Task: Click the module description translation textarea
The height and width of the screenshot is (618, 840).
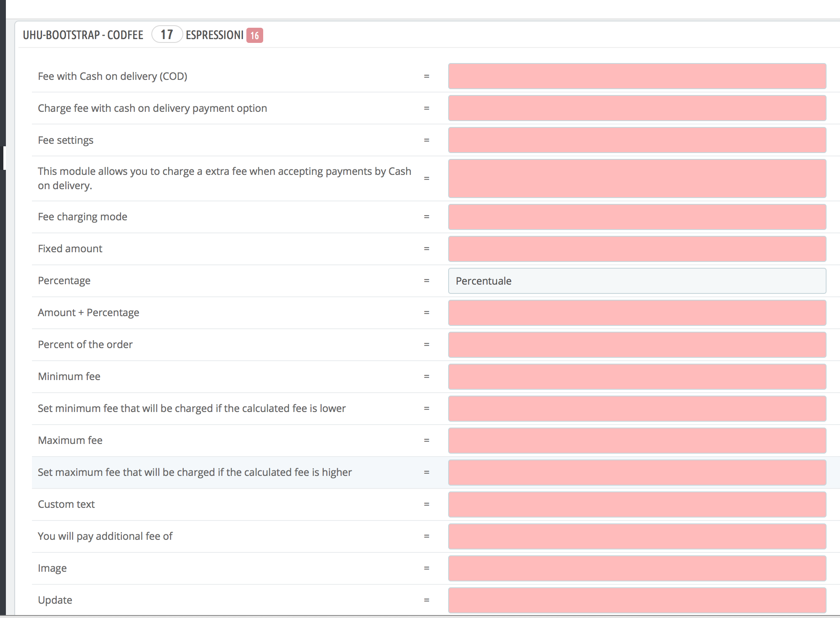Action: click(x=637, y=178)
